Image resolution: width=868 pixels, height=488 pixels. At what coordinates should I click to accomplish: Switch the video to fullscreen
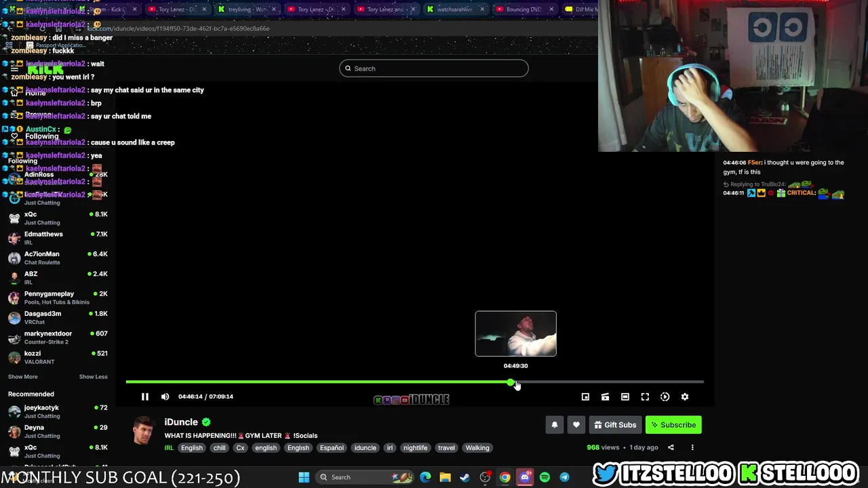[645, 396]
